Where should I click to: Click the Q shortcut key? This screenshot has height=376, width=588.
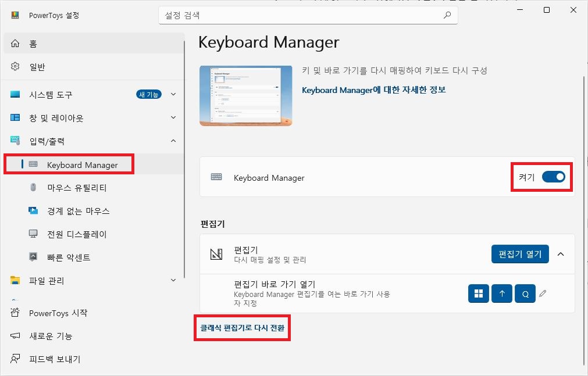pos(525,293)
